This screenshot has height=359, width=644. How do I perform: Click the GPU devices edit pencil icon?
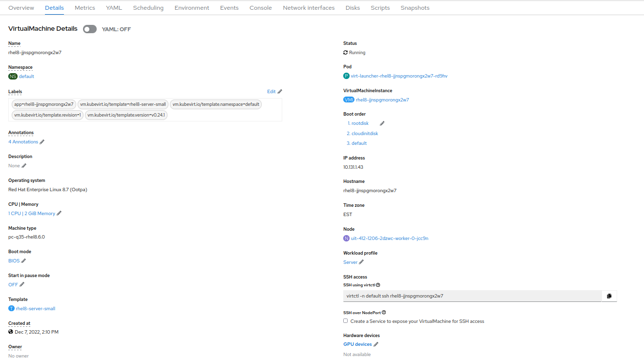click(x=376, y=344)
